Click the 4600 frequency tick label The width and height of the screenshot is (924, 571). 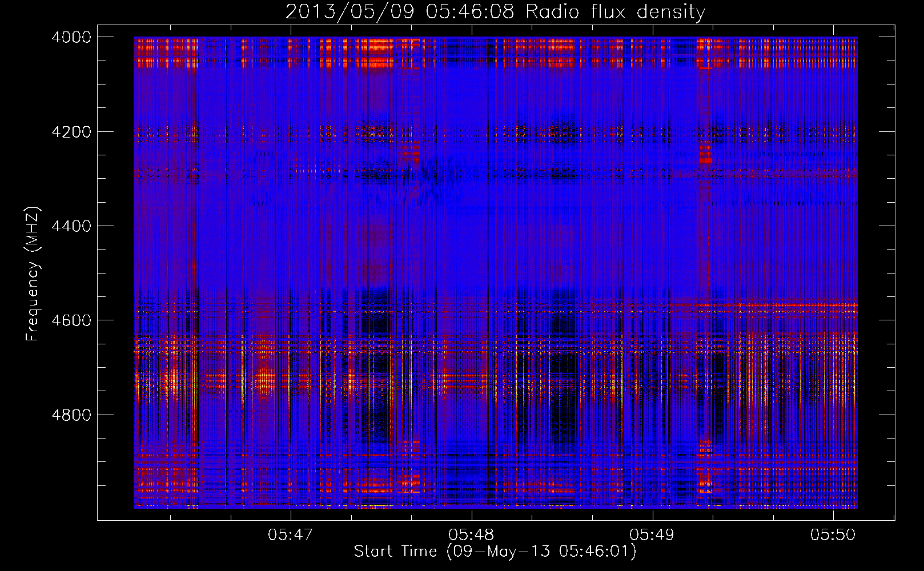tap(71, 320)
